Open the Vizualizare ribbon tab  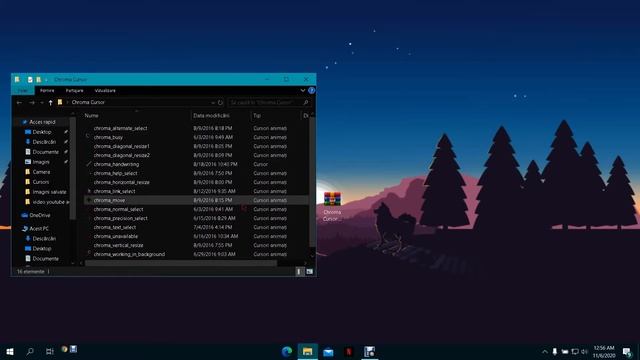[x=105, y=91]
